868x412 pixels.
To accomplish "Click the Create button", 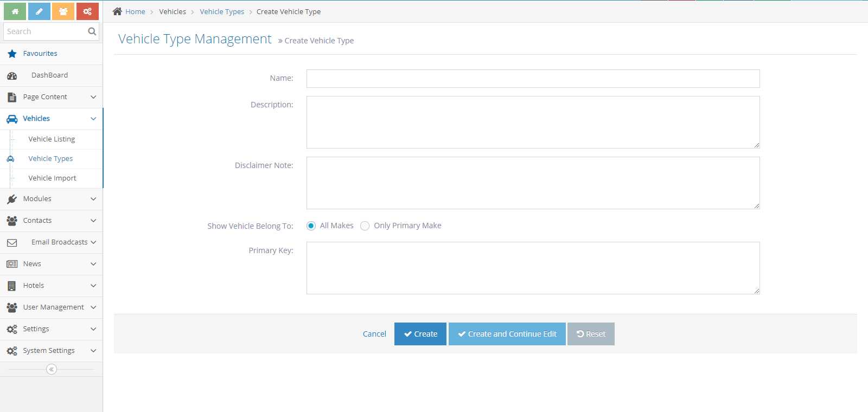I will click(x=420, y=334).
